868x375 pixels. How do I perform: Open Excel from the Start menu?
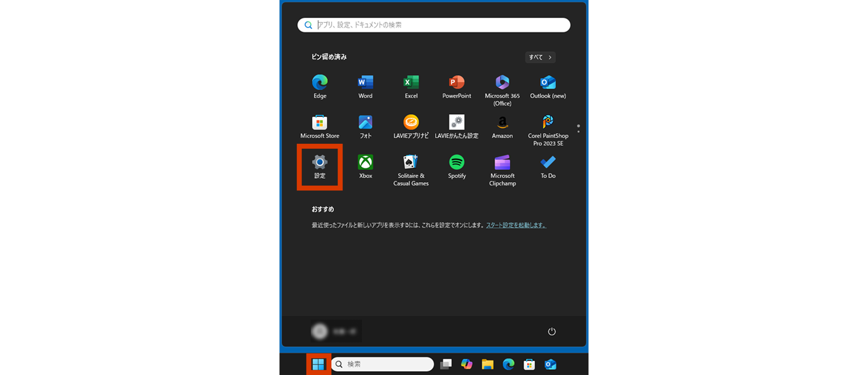coord(411,87)
